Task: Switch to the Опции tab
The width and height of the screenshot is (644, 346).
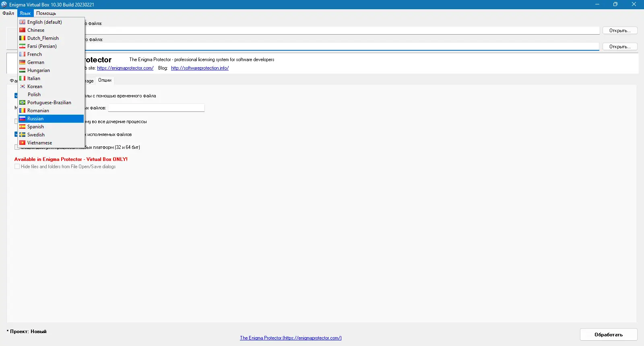Action: pyautogui.click(x=105, y=80)
